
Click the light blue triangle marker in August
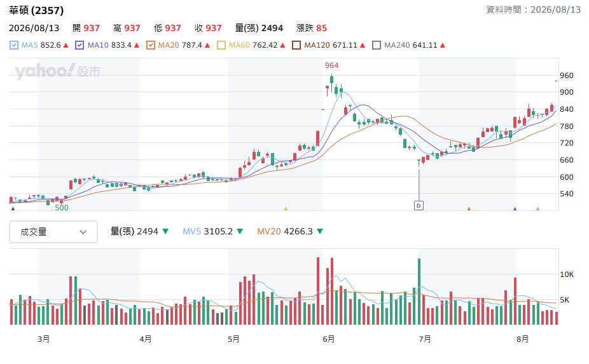(x=538, y=208)
